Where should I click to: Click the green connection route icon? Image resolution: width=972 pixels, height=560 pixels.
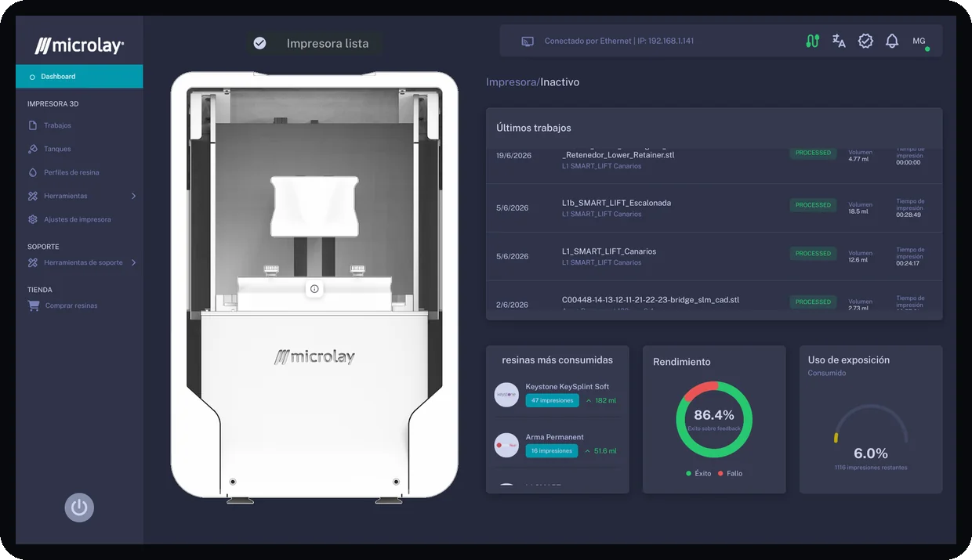[x=812, y=42]
